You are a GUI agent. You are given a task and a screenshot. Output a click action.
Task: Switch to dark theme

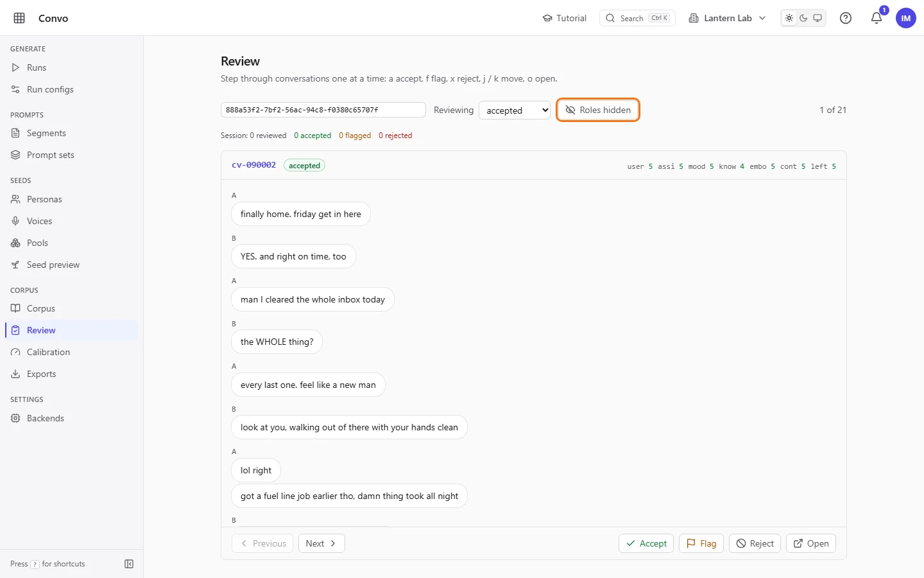click(803, 18)
